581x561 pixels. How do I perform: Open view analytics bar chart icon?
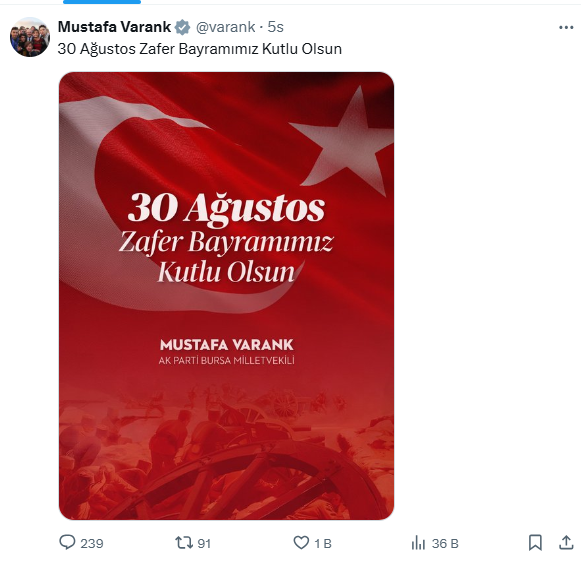click(418, 543)
